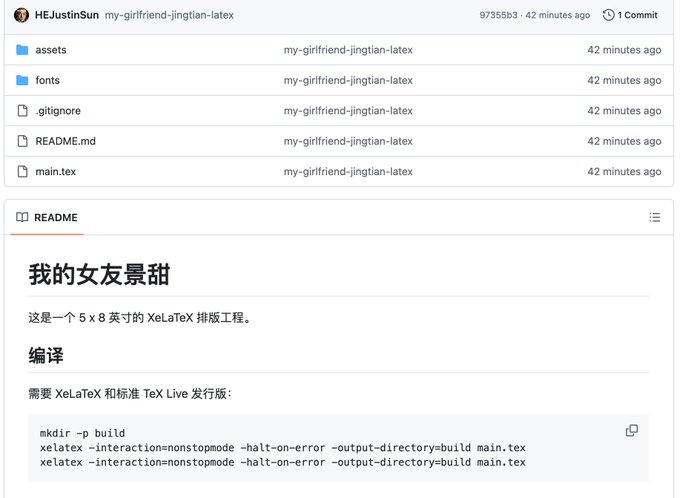This screenshot has height=498, width=680.
Task: Click the XeLaTeX project description text
Action: pyautogui.click(x=140, y=318)
